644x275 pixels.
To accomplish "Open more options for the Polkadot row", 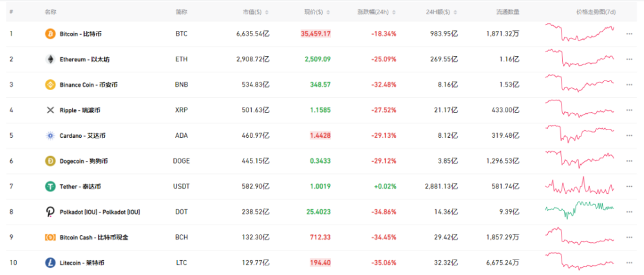I will [629, 212].
